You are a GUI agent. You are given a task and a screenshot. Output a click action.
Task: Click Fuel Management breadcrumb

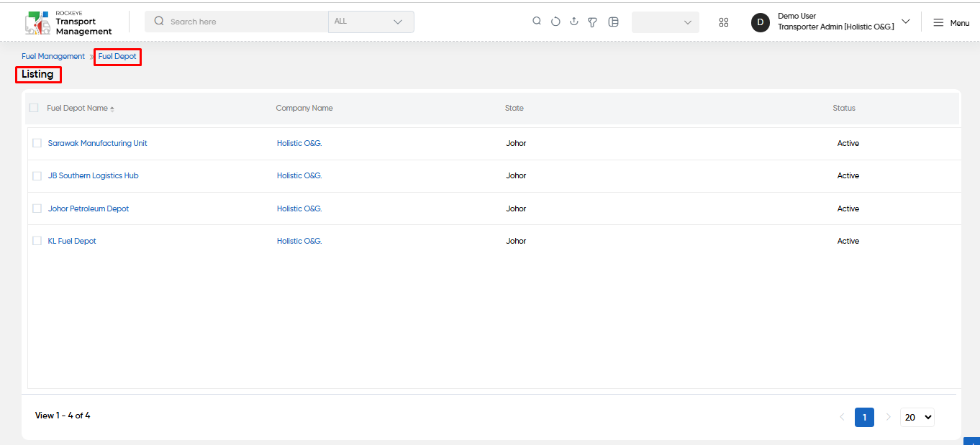pos(53,56)
